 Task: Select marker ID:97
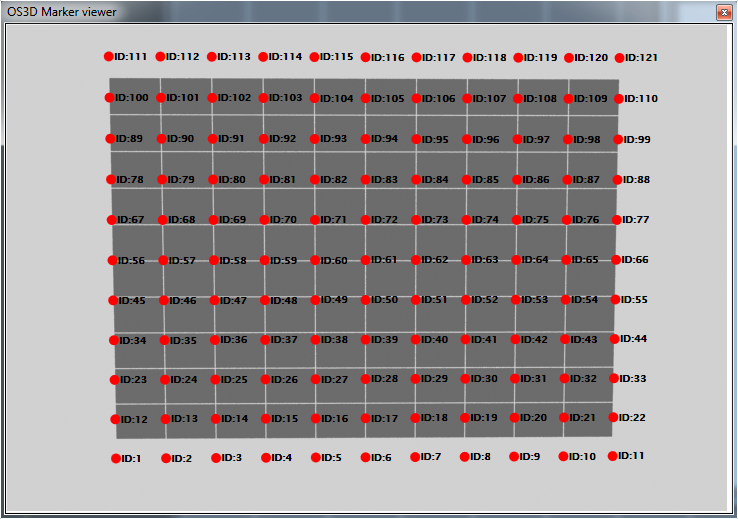517,140
